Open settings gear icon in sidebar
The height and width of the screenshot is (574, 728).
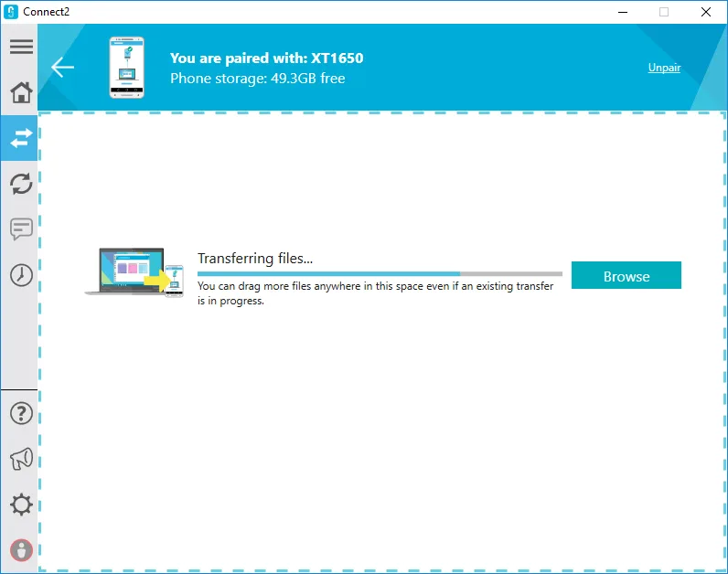tap(21, 505)
